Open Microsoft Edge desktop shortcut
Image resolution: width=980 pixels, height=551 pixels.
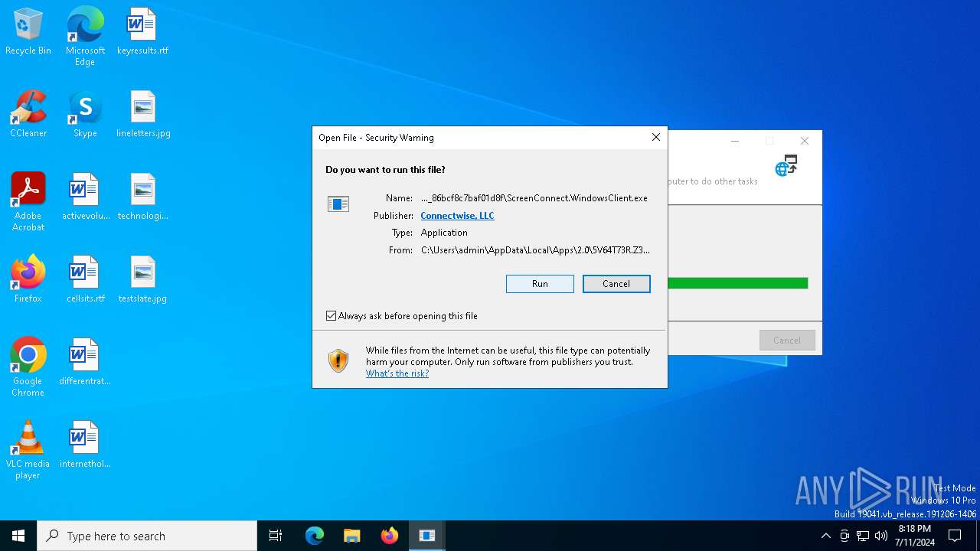(85, 37)
